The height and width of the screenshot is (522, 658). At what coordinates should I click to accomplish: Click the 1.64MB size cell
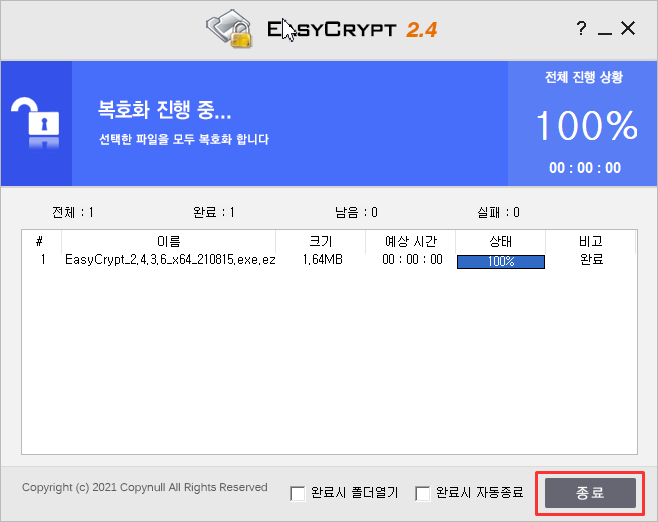coord(322,260)
